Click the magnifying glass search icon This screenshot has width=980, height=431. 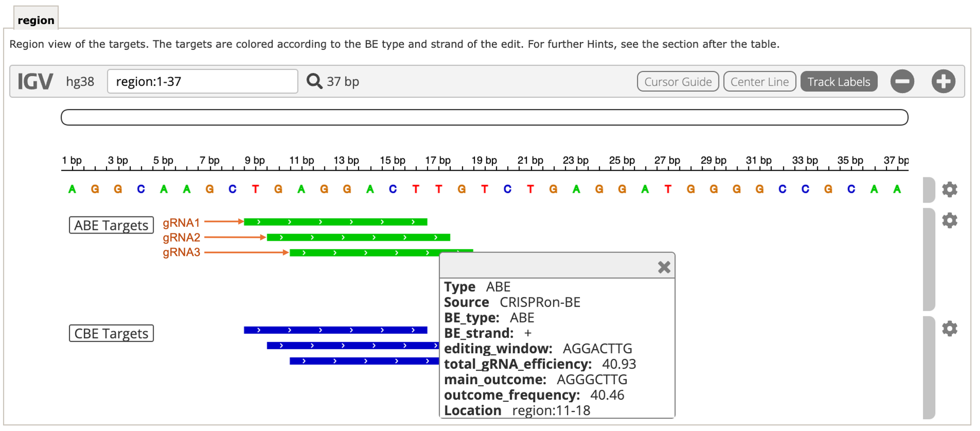(314, 81)
